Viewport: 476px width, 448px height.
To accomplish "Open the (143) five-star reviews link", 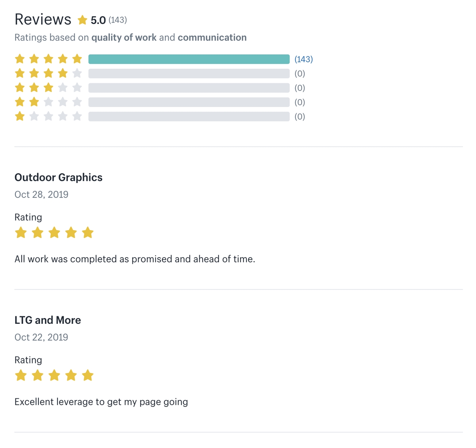I will [x=303, y=59].
